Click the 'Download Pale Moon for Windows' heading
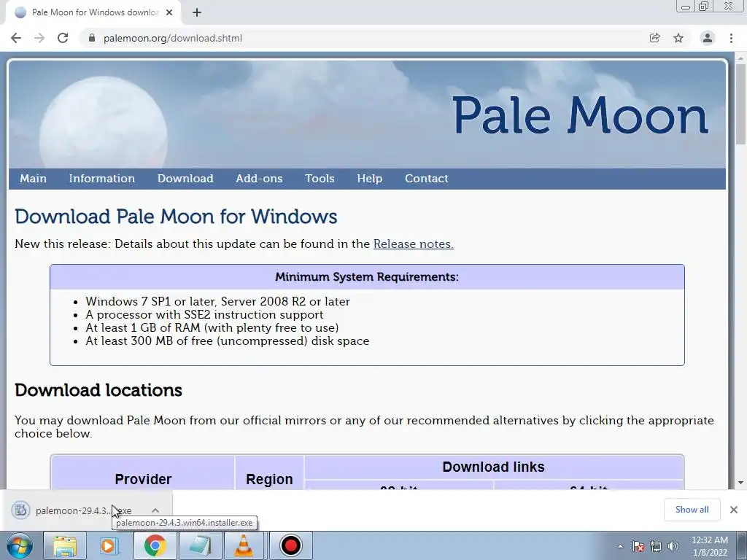Image resolution: width=747 pixels, height=560 pixels. (176, 217)
